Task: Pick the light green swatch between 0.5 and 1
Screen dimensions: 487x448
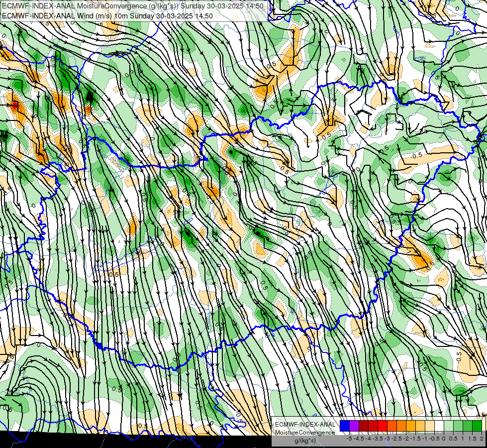Action: 458,426
